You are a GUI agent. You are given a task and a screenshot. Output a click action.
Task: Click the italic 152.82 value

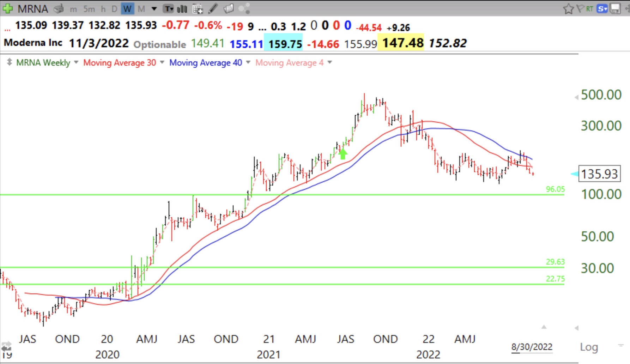(x=448, y=43)
